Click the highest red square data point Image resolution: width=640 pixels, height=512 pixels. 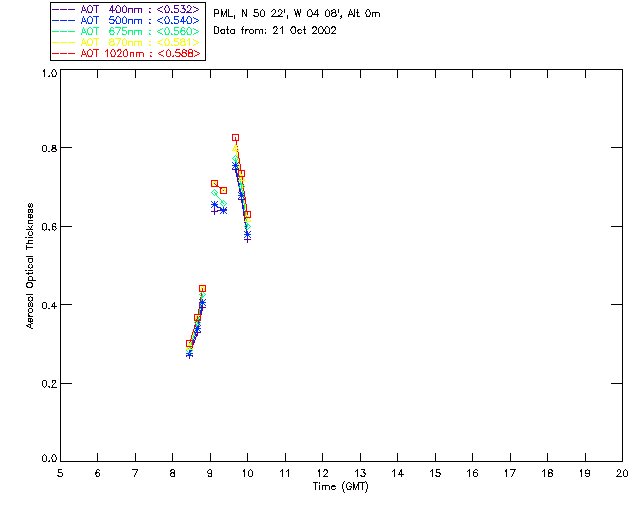pos(236,138)
